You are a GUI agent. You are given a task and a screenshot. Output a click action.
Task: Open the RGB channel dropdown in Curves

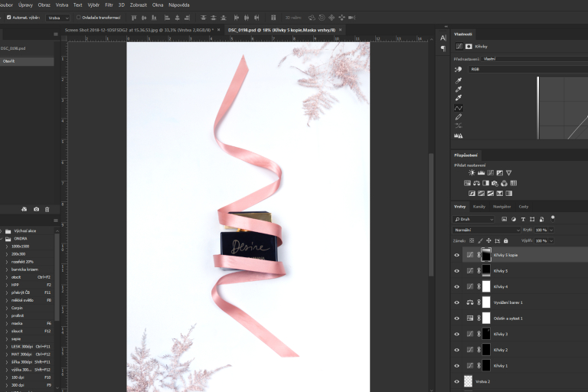pyautogui.click(x=498, y=69)
